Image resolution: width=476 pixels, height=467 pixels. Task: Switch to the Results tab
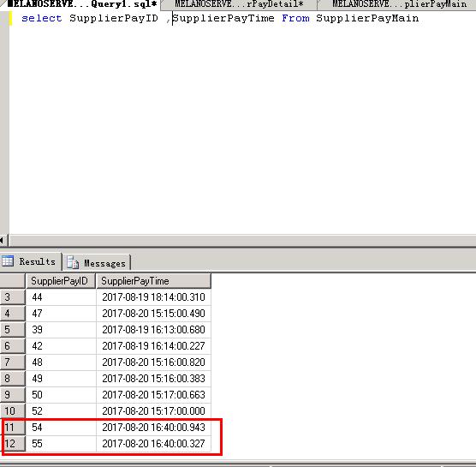(x=31, y=261)
